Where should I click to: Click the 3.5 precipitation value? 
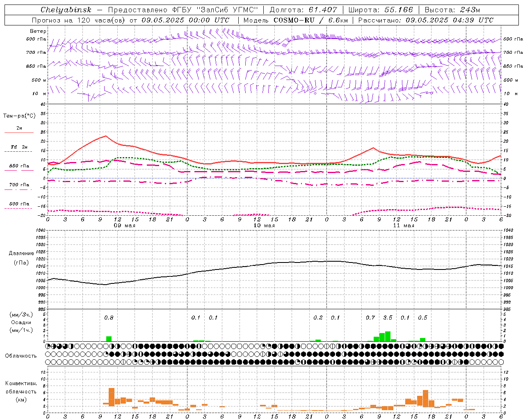[388, 318]
